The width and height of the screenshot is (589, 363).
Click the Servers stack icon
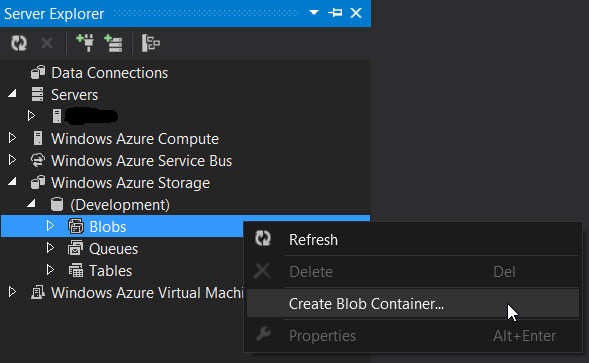(38, 94)
